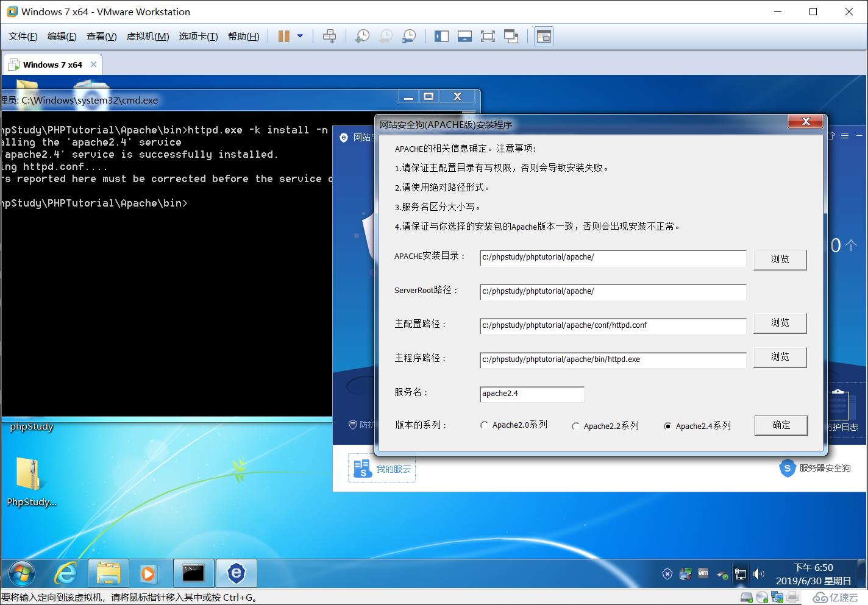Click the VMware CD/DVD status icon

[761, 597]
